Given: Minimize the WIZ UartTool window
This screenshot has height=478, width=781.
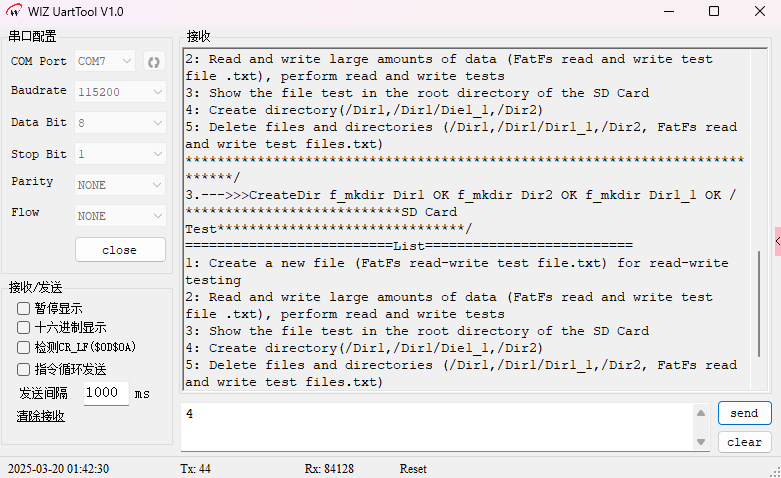Looking at the screenshot, I should [x=668, y=11].
